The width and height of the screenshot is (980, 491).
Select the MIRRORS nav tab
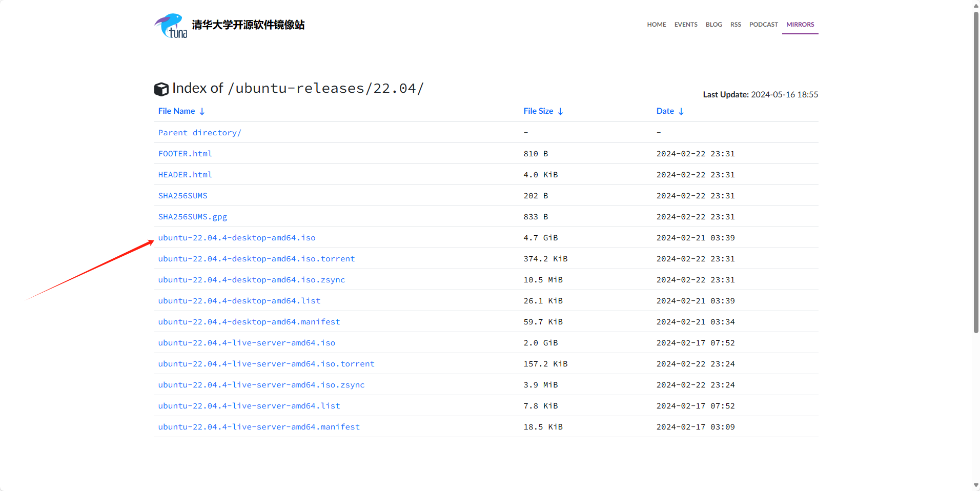pyautogui.click(x=800, y=25)
